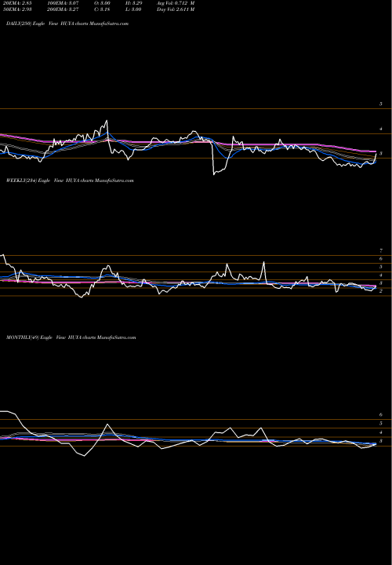Click the monthly chart's axis label 3
Screen dimensions: 392x565
point(380,441)
